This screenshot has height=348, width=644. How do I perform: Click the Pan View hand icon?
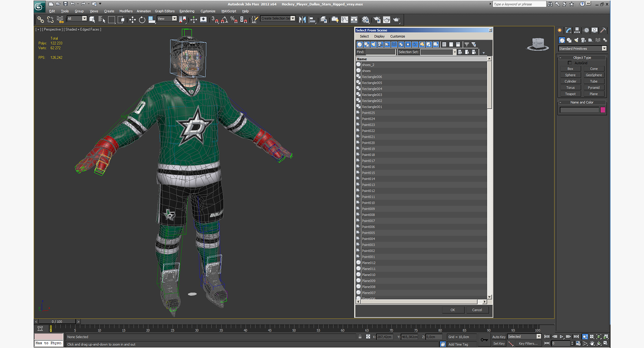[x=592, y=344]
